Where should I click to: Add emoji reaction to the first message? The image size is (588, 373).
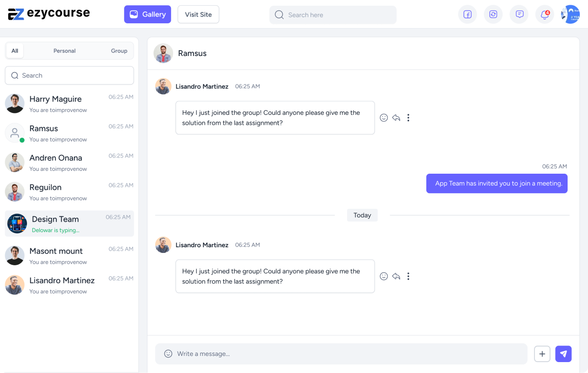pyautogui.click(x=384, y=118)
